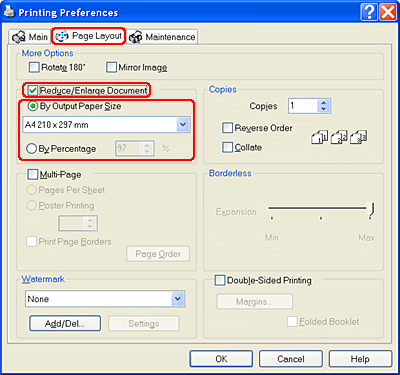Click the printer icon in title bar
The width and height of the screenshot is (400, 375).
coord(9,12)
